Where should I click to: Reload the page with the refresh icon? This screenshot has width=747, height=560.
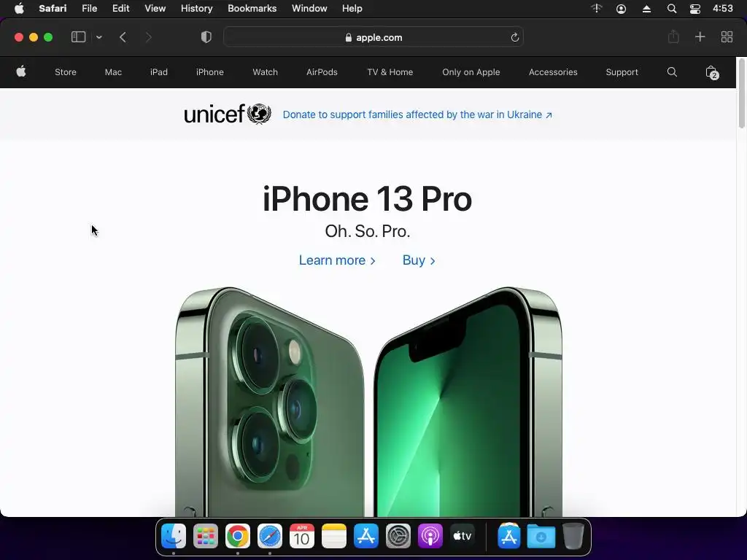514,37
